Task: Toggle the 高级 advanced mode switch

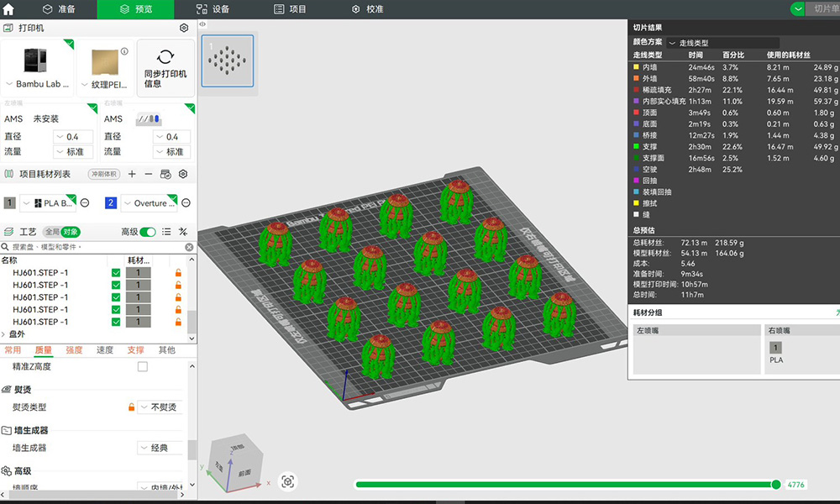Action: pyautogui.click(x=148, y=232)
